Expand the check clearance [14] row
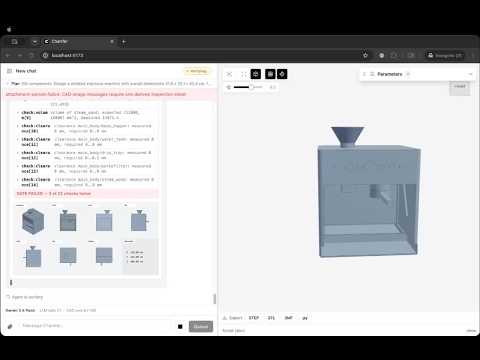This screenshot has height=360, width=480. (85, 182)
